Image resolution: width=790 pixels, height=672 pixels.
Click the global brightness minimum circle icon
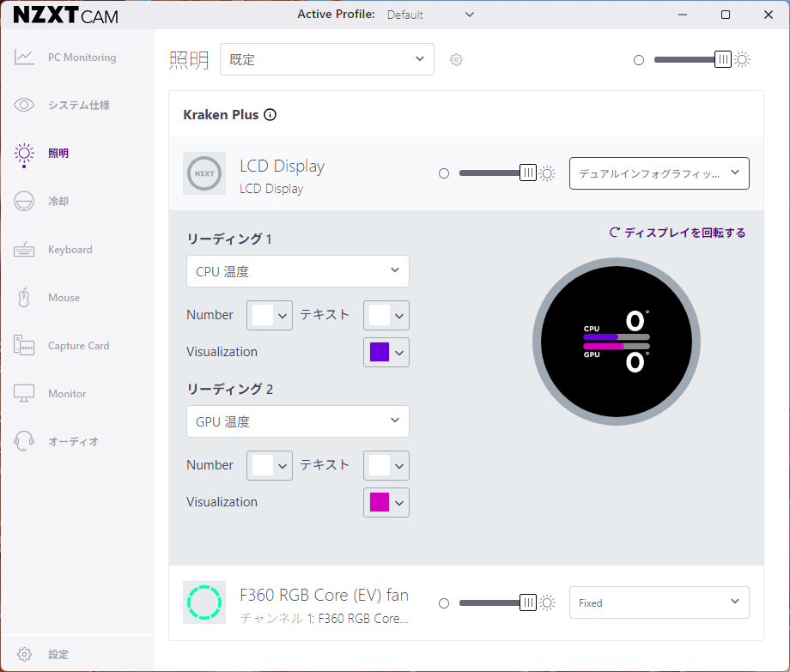[x=639, y=60]
